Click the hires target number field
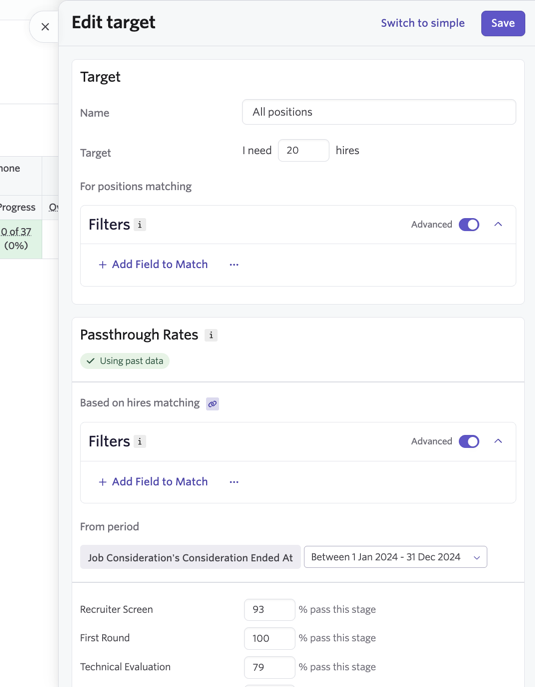Viewport: 535px width, 687px height. click(303, 150)
